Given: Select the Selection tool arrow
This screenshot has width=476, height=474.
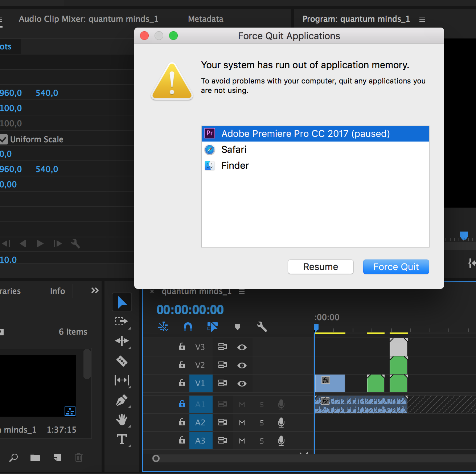Looking at the screenshot, I should point(122,302).
